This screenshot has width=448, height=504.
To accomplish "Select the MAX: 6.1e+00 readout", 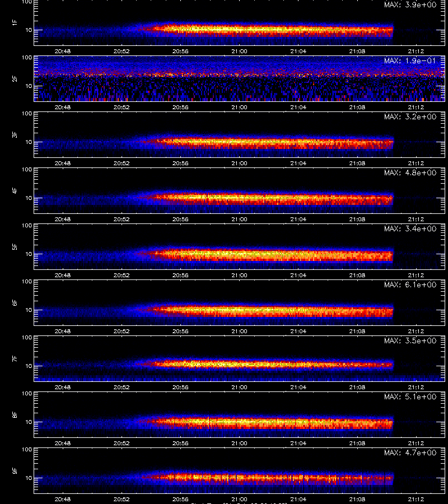I will 410,284.
